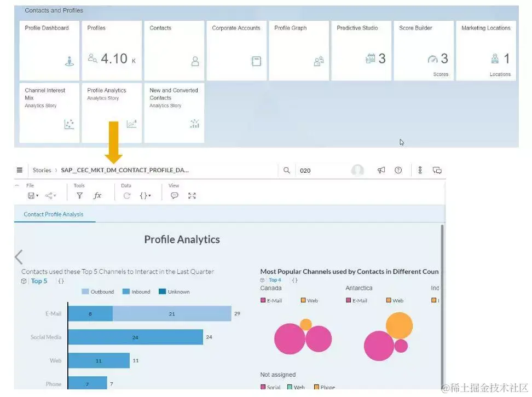Open the Marketing Locations tile
Viewport: 532px width, 397px height.
click(x=486, y=50)
